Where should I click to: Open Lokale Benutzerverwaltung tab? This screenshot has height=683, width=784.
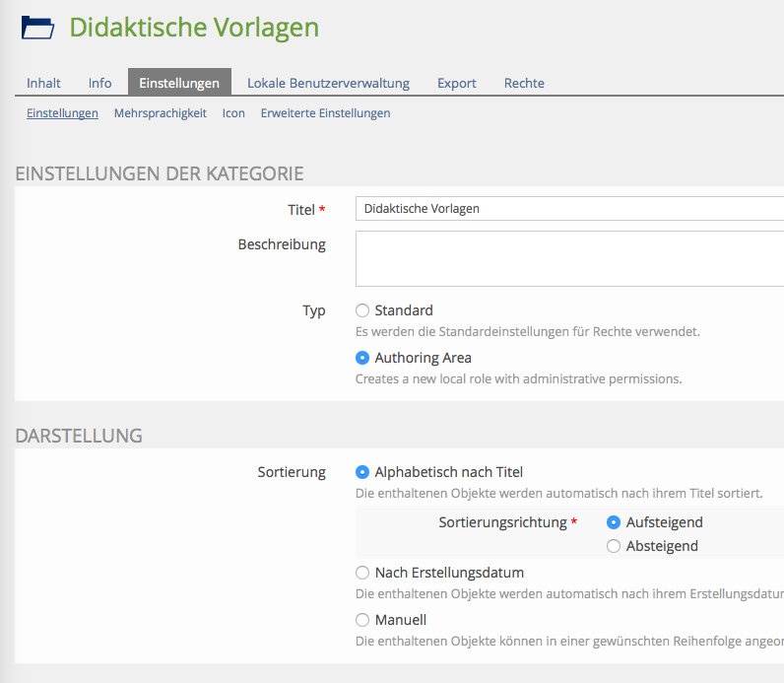point(328,83)
